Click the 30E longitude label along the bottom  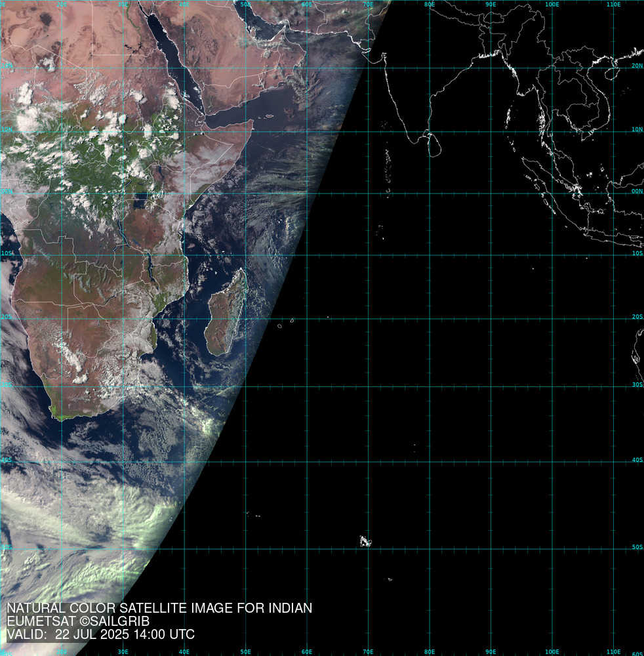[123, 652]
